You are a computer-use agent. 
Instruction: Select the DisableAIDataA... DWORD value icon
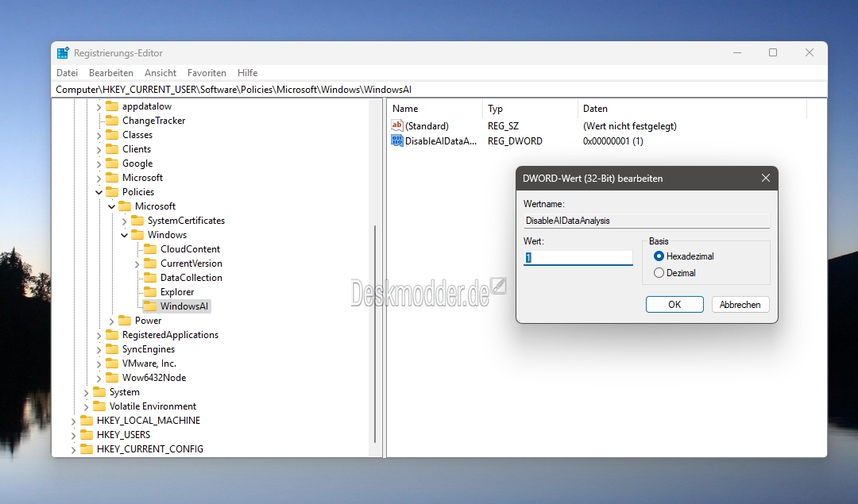pyautogui.click(x=396, y=141)
